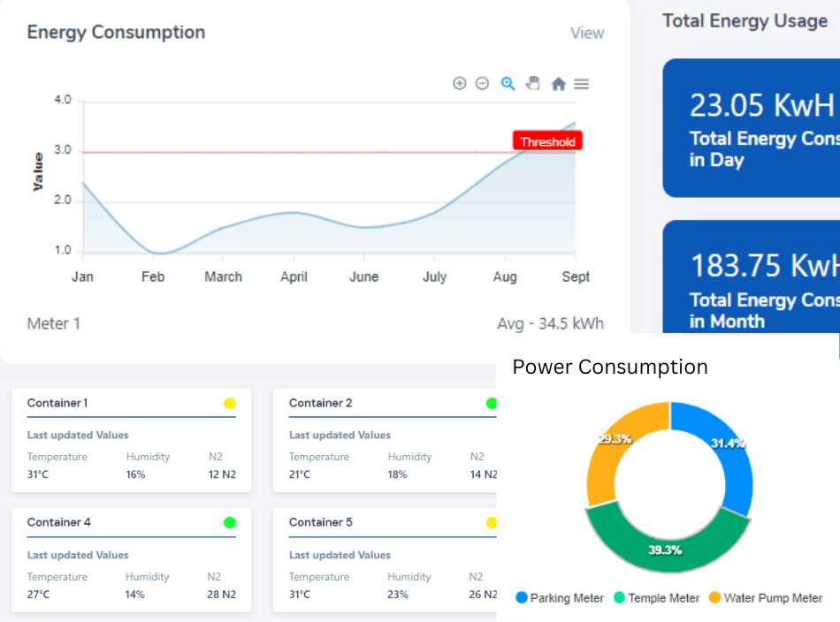Click Container 2 humidity value 18%

398,474
